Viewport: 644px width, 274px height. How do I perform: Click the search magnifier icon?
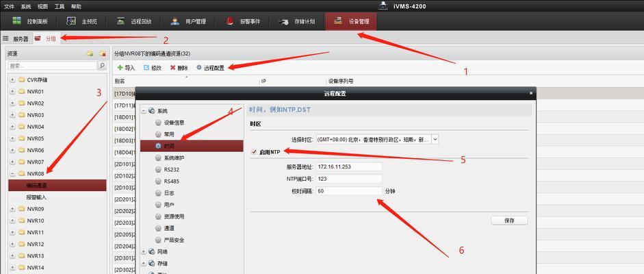pyautogui.click(x=102, y=66)
